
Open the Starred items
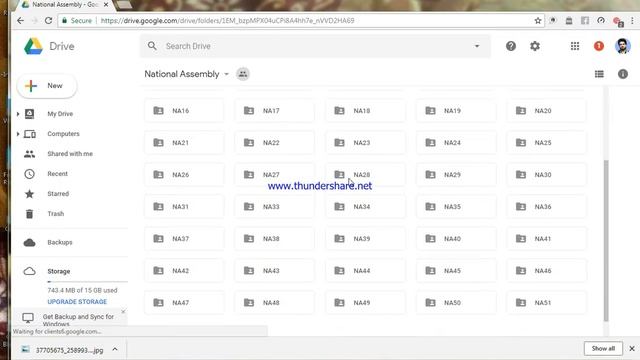(x=58, y=194)
